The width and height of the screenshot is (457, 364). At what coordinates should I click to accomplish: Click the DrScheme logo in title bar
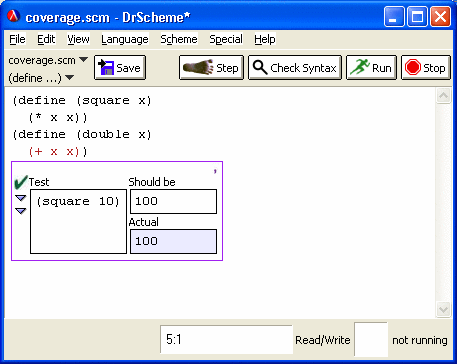14,16
